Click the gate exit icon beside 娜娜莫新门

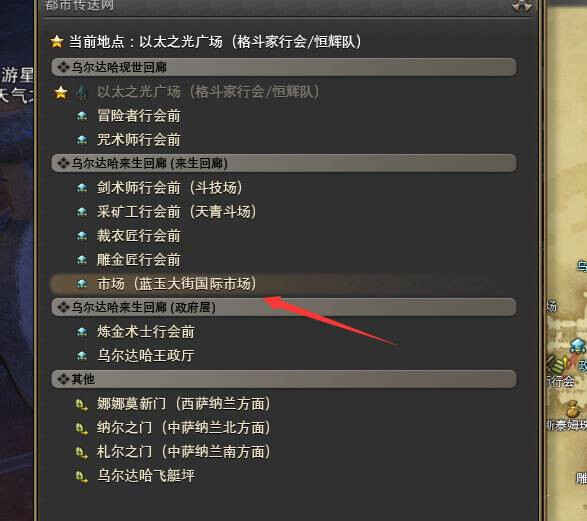(82, 405)
